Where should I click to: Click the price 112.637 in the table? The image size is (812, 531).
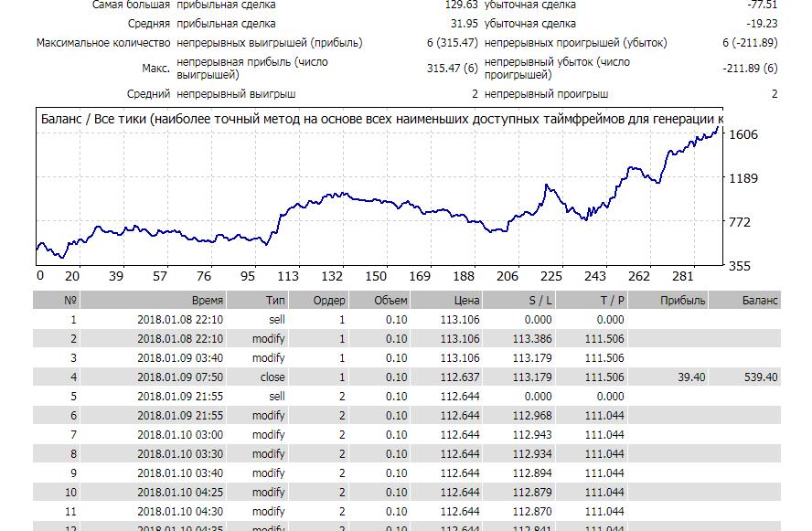[x=460, y=377]
